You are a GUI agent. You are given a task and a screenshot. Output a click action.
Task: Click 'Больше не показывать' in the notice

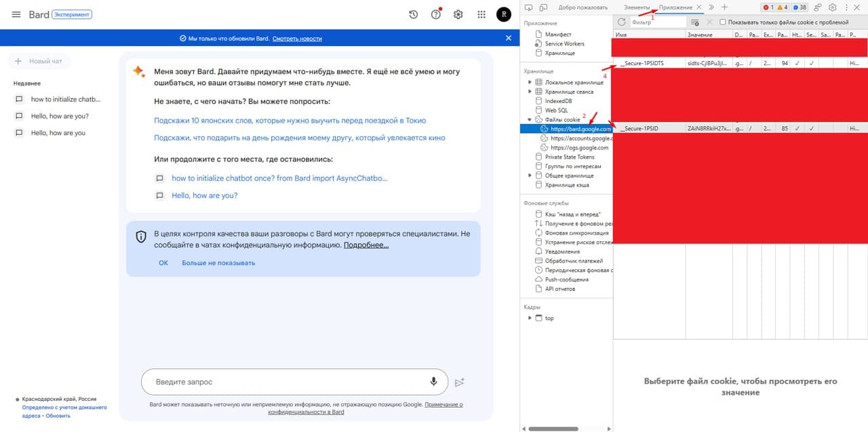218,262
